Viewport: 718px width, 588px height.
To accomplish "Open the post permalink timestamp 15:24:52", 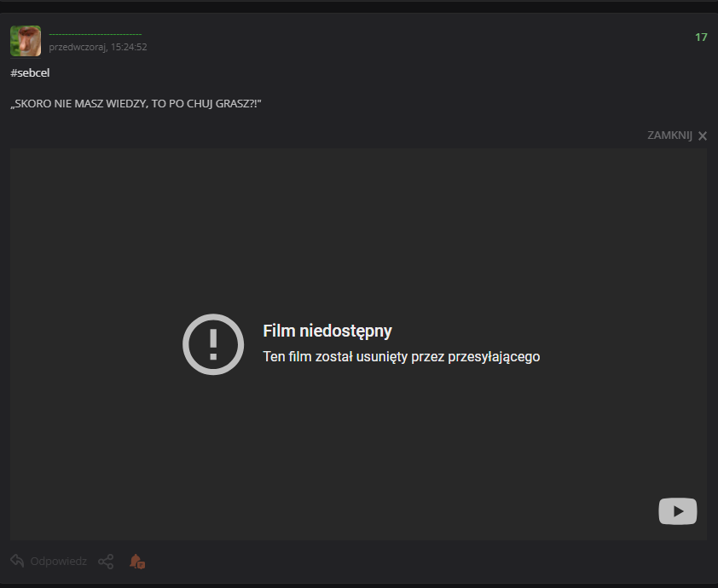I will (x=128, y=47).
